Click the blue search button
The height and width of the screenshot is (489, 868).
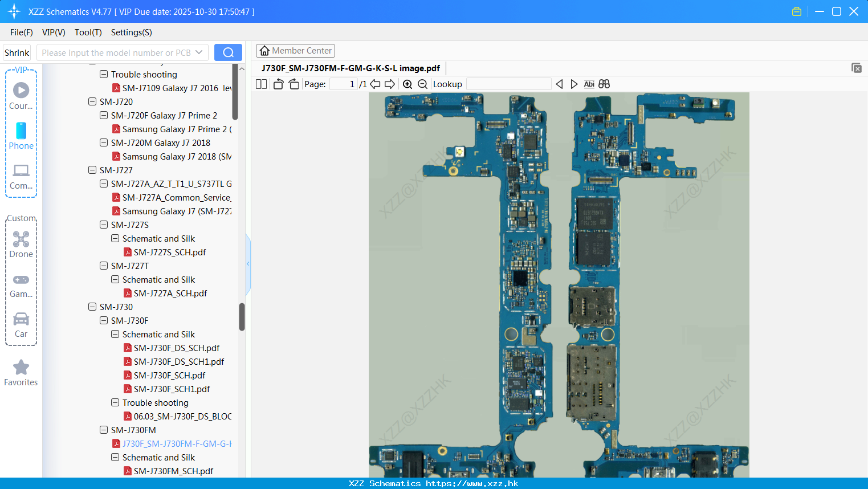228,52
